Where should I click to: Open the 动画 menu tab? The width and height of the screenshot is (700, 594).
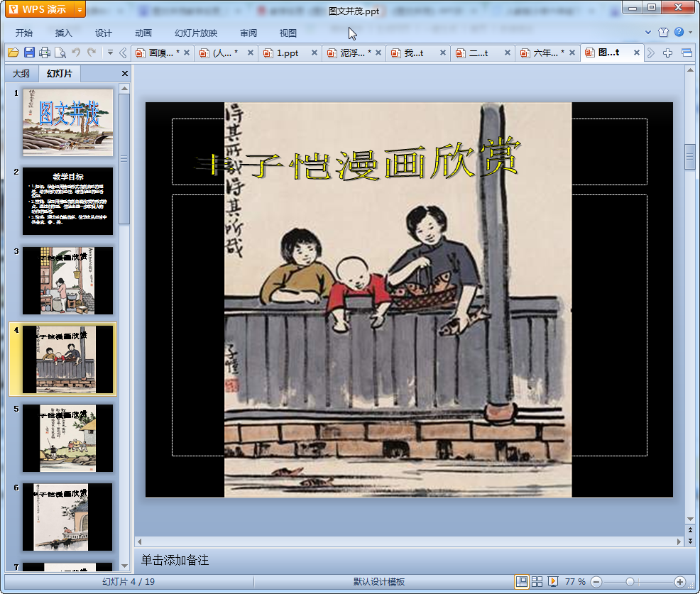point(143,33)
